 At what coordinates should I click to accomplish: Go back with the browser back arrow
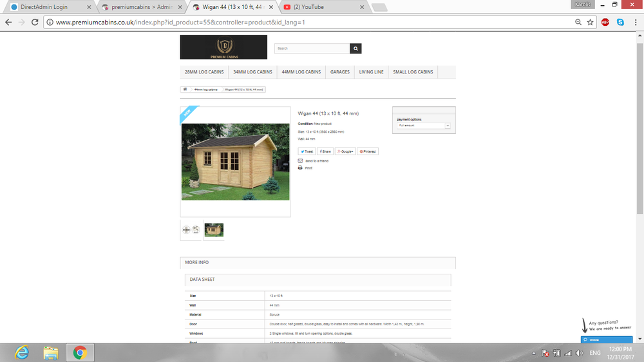pos(8,22)
